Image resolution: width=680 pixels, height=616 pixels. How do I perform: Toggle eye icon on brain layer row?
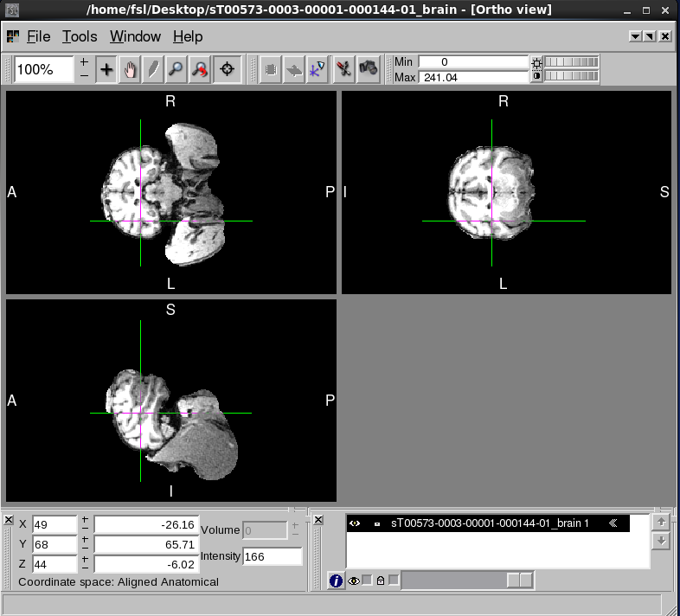point(355,523)
